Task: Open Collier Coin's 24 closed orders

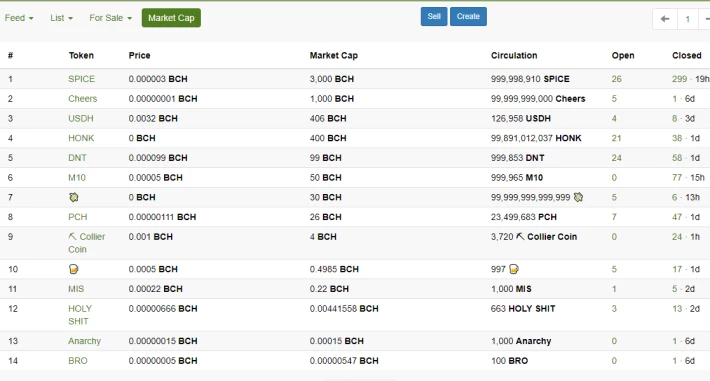Action: (x=677, y=237)
